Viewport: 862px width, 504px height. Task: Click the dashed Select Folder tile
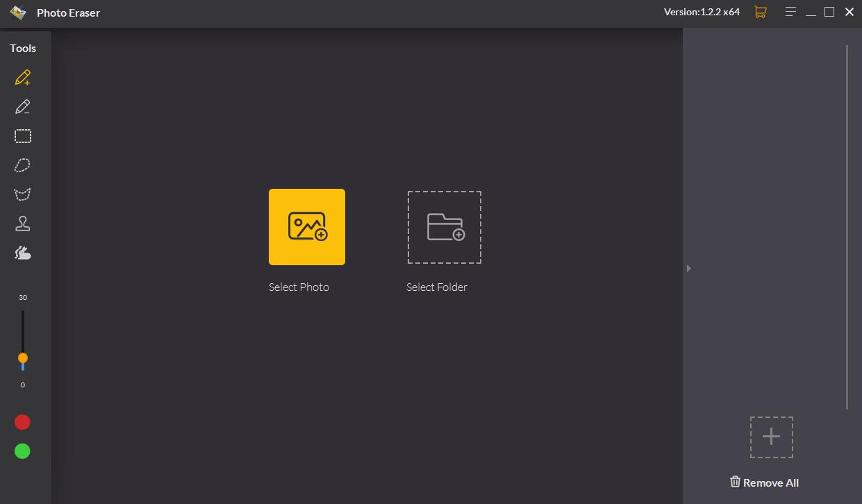click(445, 227)
